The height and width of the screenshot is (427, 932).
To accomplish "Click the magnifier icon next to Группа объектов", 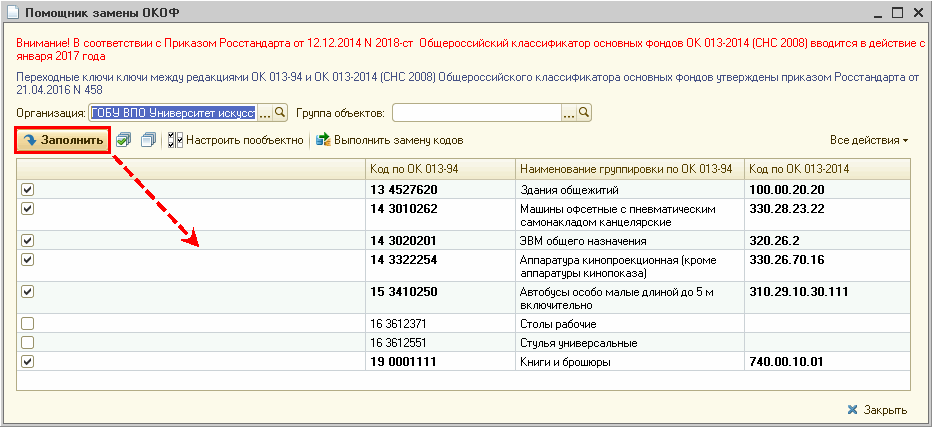I will pos(584,112).
